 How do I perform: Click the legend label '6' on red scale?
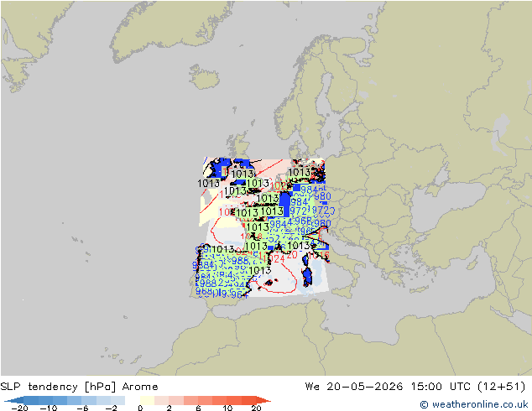(x=198, y=408)
